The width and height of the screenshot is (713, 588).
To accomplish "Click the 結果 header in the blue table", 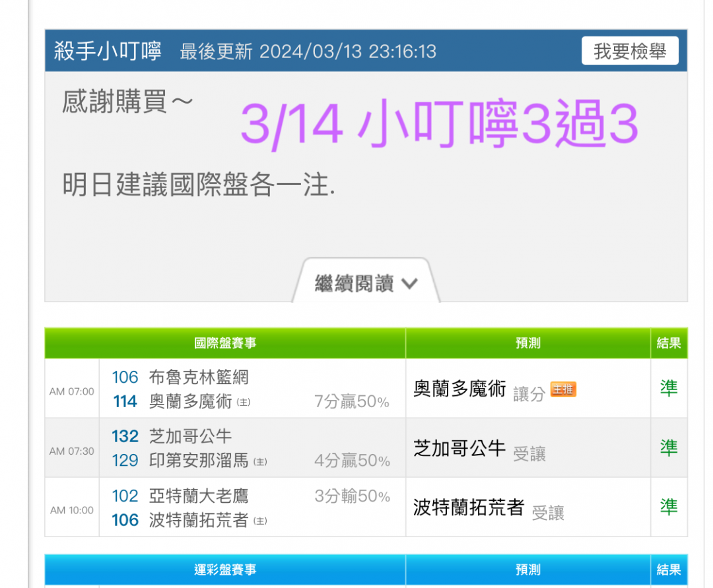I will click(669, 570).
